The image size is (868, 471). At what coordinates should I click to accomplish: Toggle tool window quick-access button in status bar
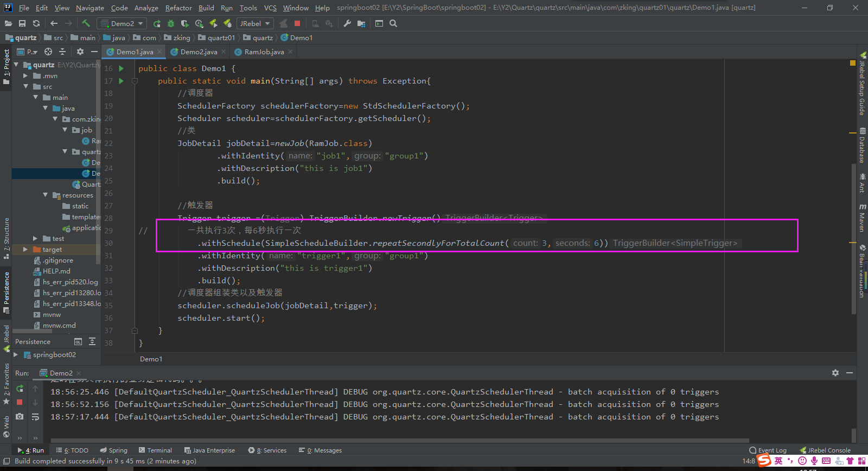point(7,461)
